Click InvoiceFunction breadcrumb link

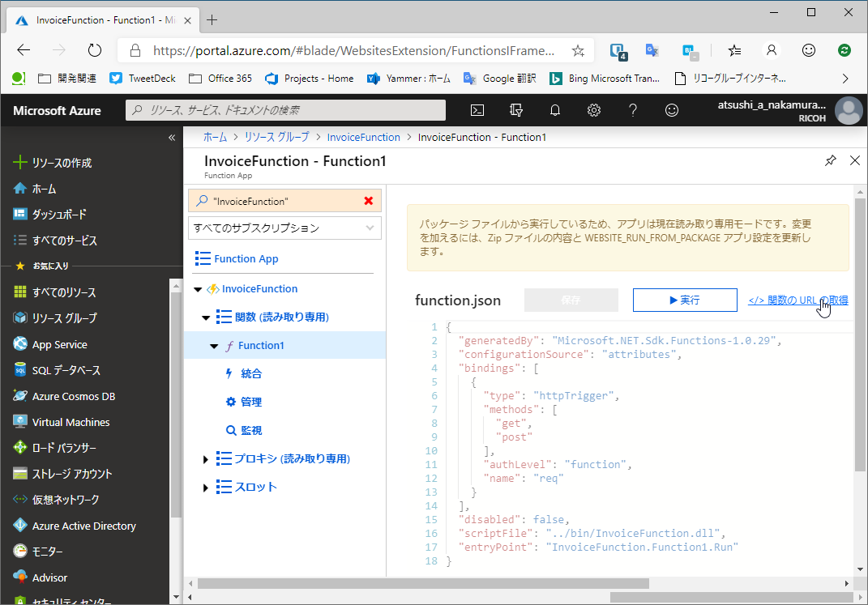pyautogui.click(x=363, y=137)
